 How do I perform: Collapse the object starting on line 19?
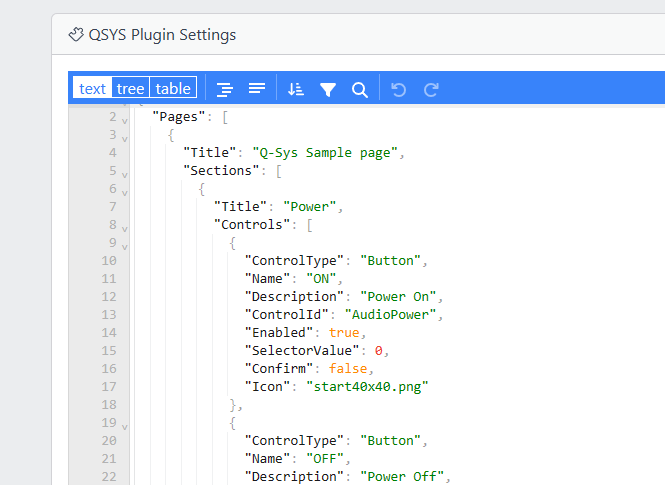[125, 425]
